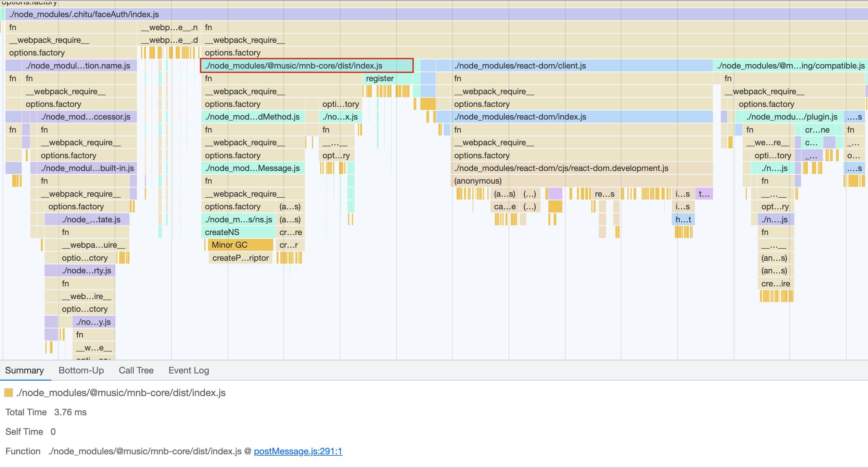
Task: Click the cre…ire block at bottom right
Action: (x=776, y=284)
